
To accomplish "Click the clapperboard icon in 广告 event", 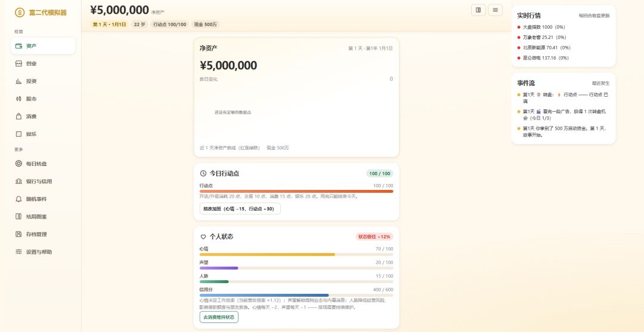I will click(539, 112).
